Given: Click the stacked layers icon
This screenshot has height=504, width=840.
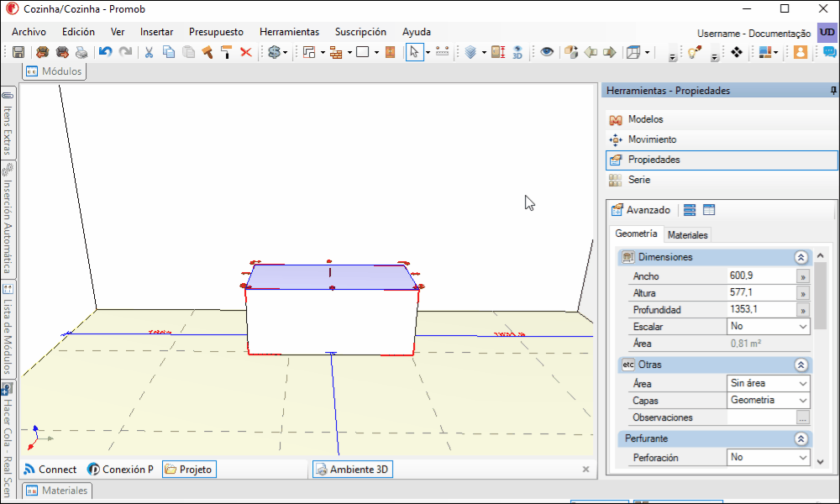Looking at the screenshot, I should point(471,52).
